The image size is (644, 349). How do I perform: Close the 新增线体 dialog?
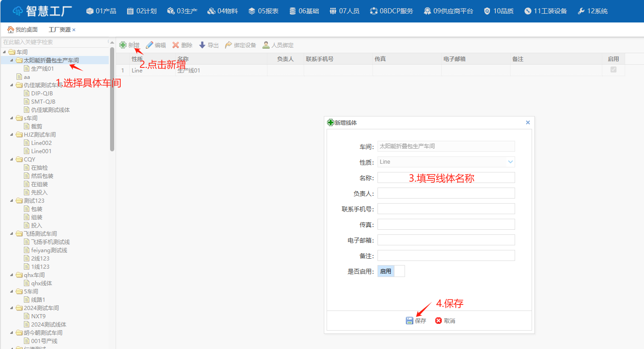point(527,122)
